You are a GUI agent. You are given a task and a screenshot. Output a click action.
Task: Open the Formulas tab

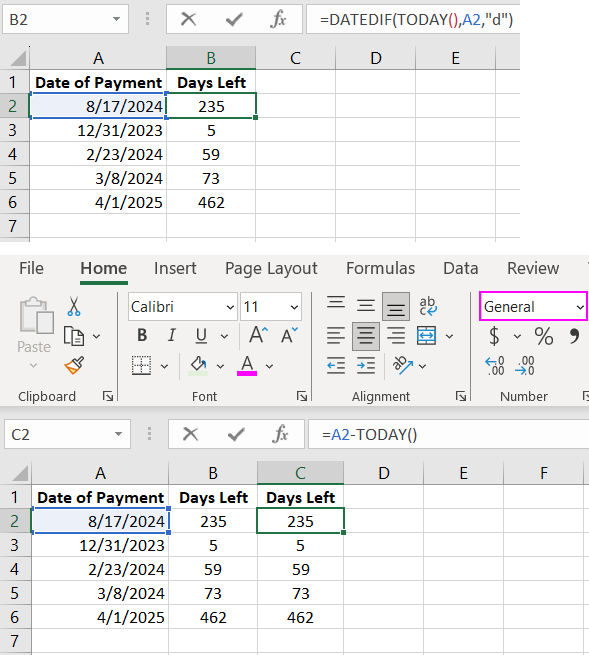tap(381, 268)
